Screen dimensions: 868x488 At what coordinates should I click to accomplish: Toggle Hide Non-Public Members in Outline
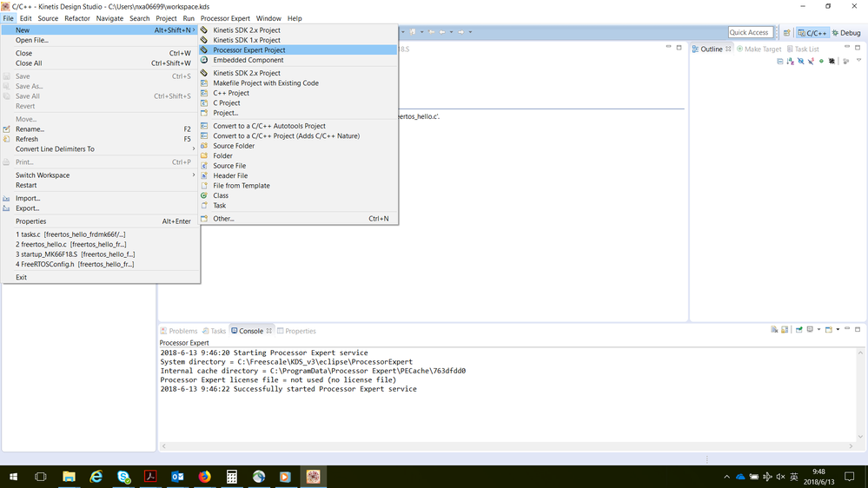pyautogui.click(x=821, y=61)
